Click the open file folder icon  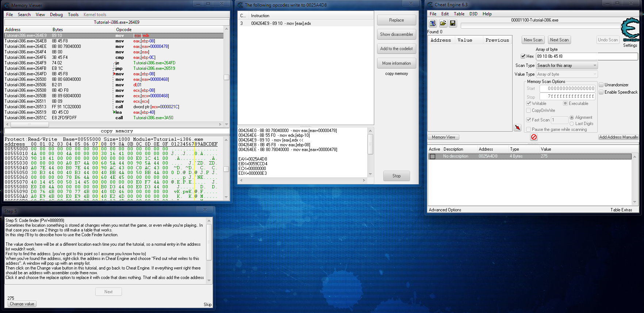pos(443,23)
